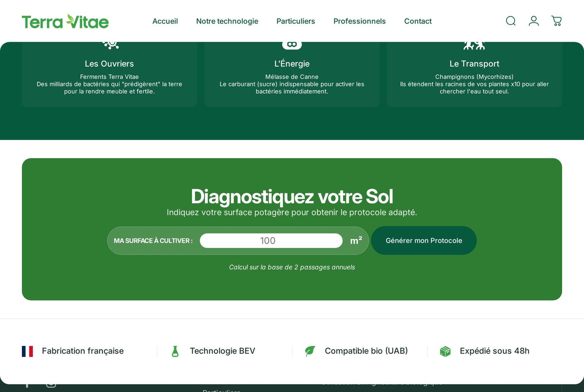Open the search magnifier icon

tap(511, 21)
